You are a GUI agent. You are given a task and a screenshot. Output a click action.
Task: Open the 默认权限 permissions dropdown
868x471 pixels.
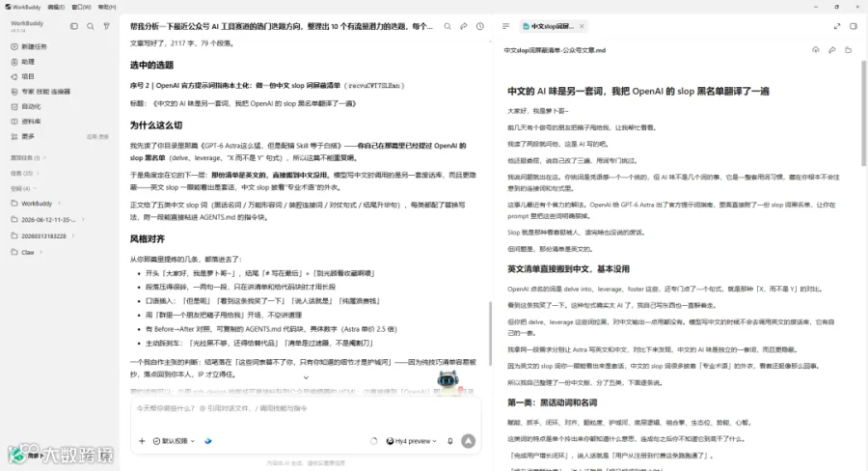point(174,441)
